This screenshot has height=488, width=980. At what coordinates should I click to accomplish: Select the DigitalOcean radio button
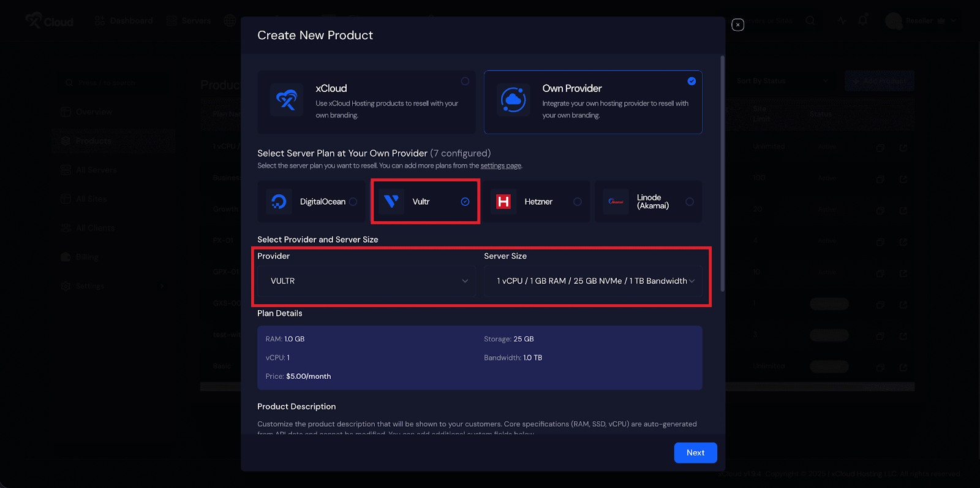click(353, 202)
